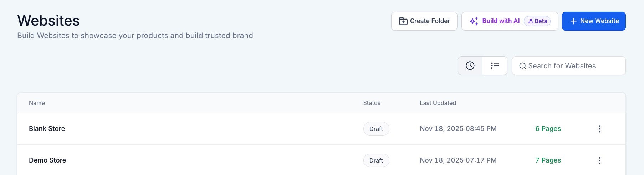Click the 6 Pages link

[548, 129]
